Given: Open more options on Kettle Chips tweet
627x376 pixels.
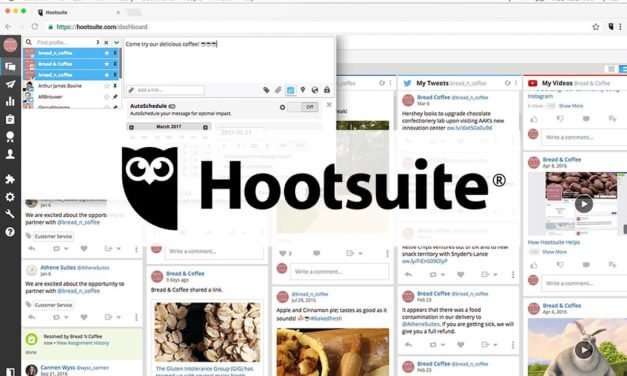Looking at the screenshot, I should click(513, 274).
